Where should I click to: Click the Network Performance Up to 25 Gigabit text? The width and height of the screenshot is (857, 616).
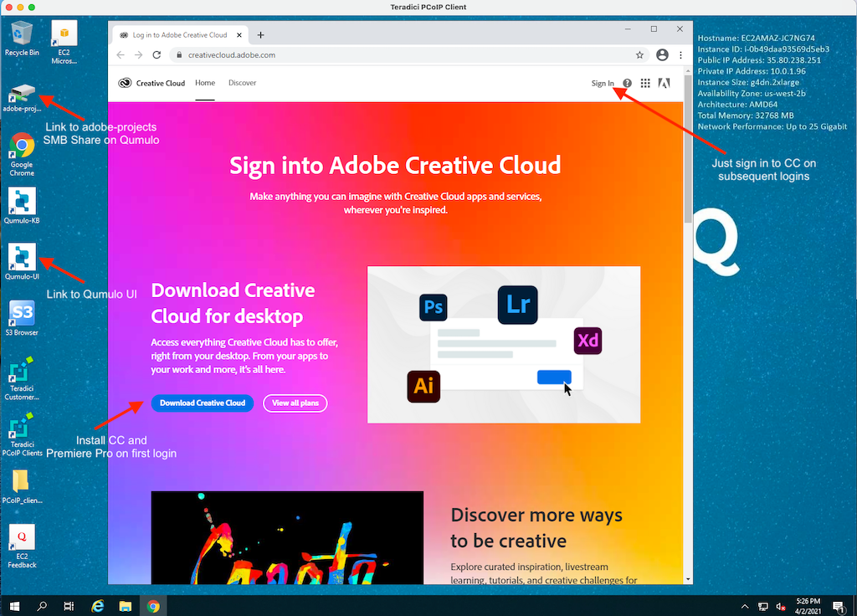772,127
